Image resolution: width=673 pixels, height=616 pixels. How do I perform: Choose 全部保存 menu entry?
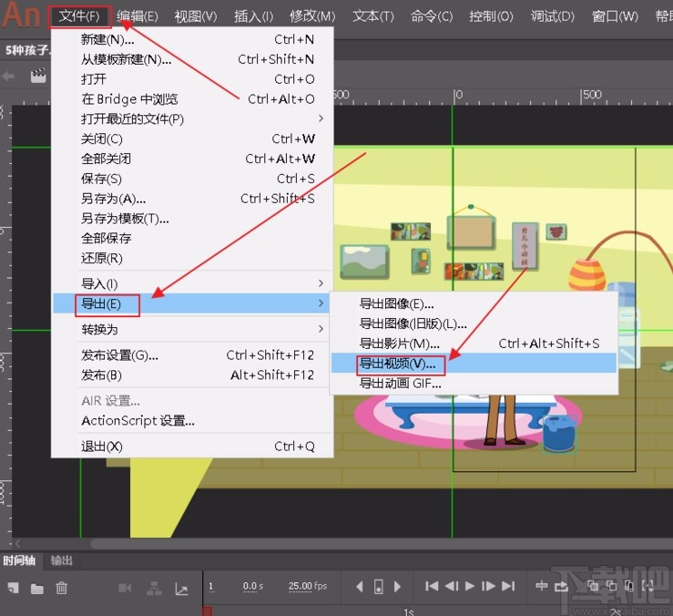tap(192, 239)
